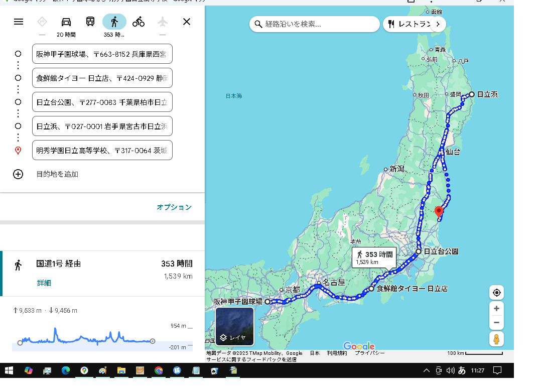
Task: Click the 日立台公園 waypoint marker on map
Action: pos(419,251)
